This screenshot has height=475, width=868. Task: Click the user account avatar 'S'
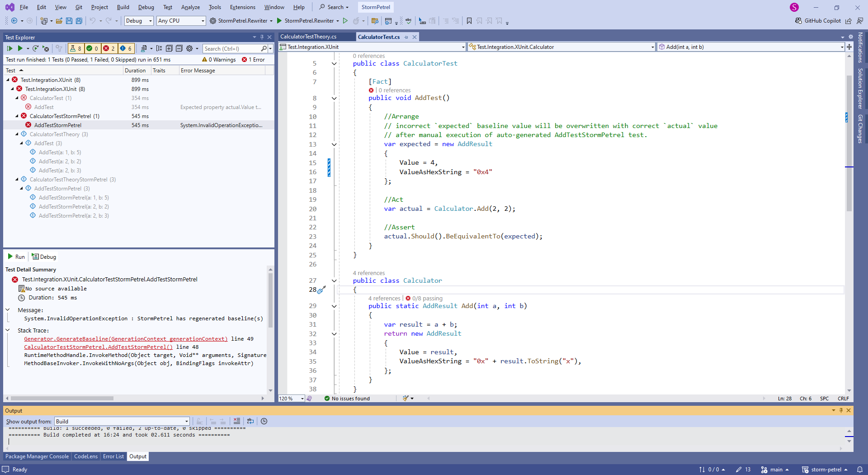794,7
